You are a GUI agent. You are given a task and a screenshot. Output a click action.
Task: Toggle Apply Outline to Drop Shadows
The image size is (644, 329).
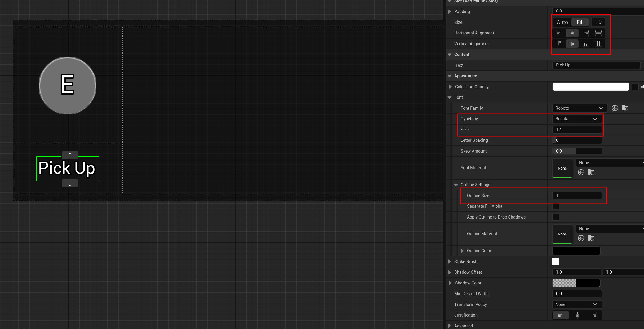pyautogui.click(x=556, y=217)
